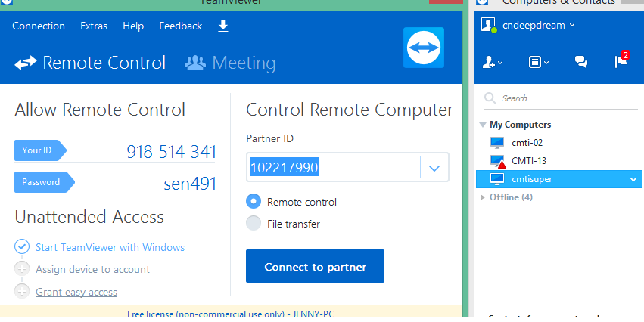Image resolution: width=644 pixels, height=322 pixels.
Task: Click the free license status bar text
Action: pyautogui.click(x=231, y=314)
